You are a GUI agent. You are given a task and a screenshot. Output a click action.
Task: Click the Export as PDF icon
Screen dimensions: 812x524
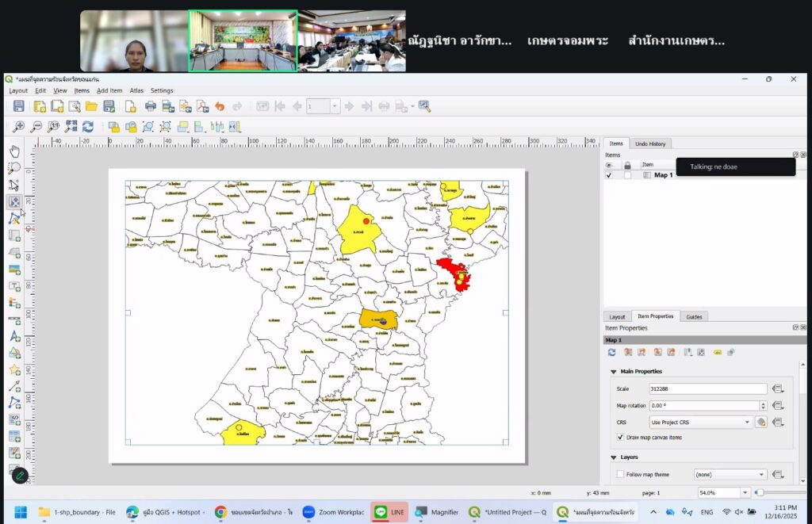tap(202, 106)
